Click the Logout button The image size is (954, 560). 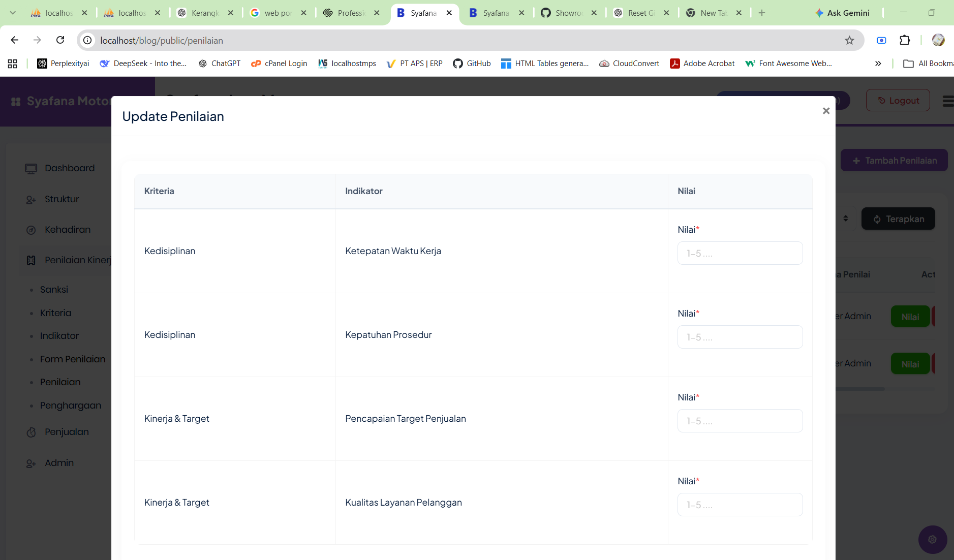click(x=898, y=100)
